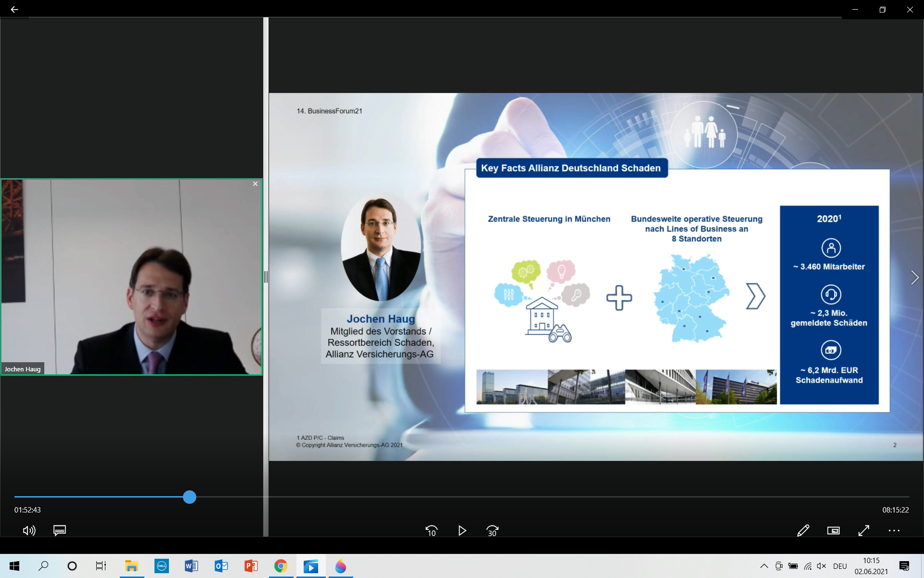The image size is (924, 578).
Task: Click the divider handle between the panels
Action: pyautogui.click(x=266, y=277)
